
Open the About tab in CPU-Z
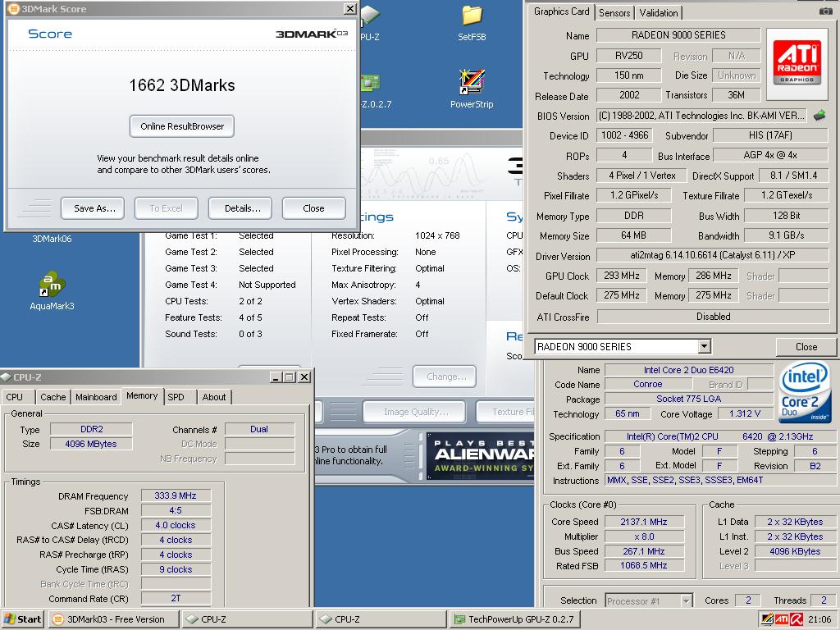point(214,397)
